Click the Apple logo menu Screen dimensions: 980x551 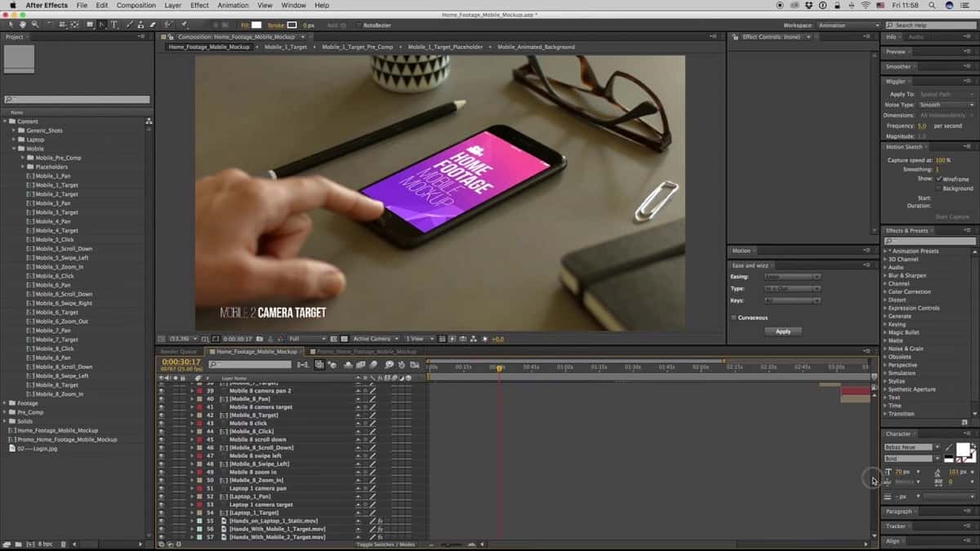[12, 5]
